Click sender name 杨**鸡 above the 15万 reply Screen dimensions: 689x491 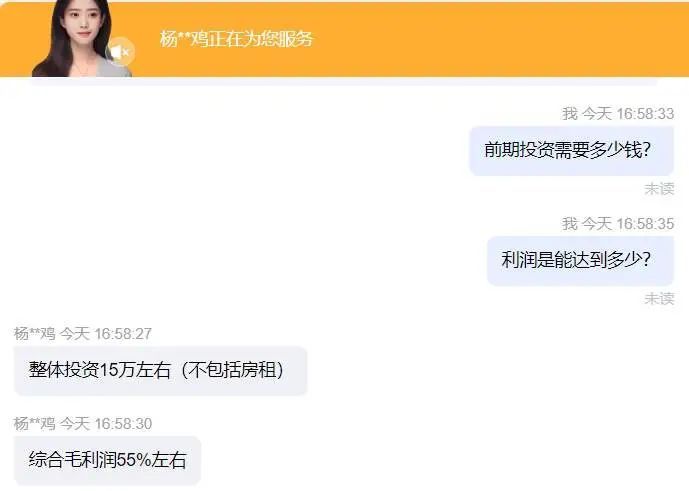[x=34, y=334]
